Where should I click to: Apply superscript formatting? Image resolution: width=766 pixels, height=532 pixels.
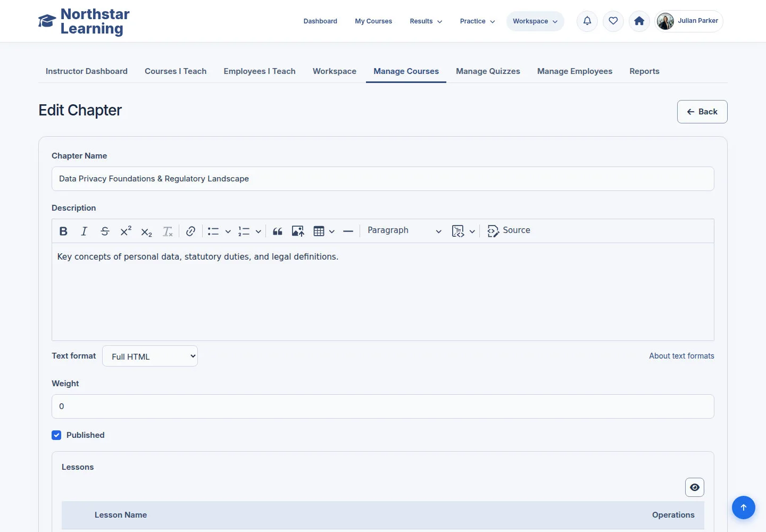tap(126, 231)
